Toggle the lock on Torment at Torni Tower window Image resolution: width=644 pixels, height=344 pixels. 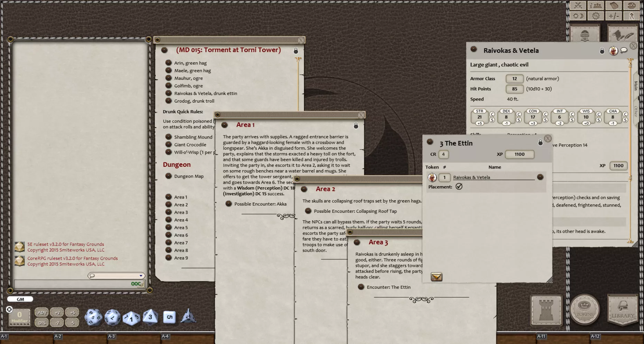296,51
